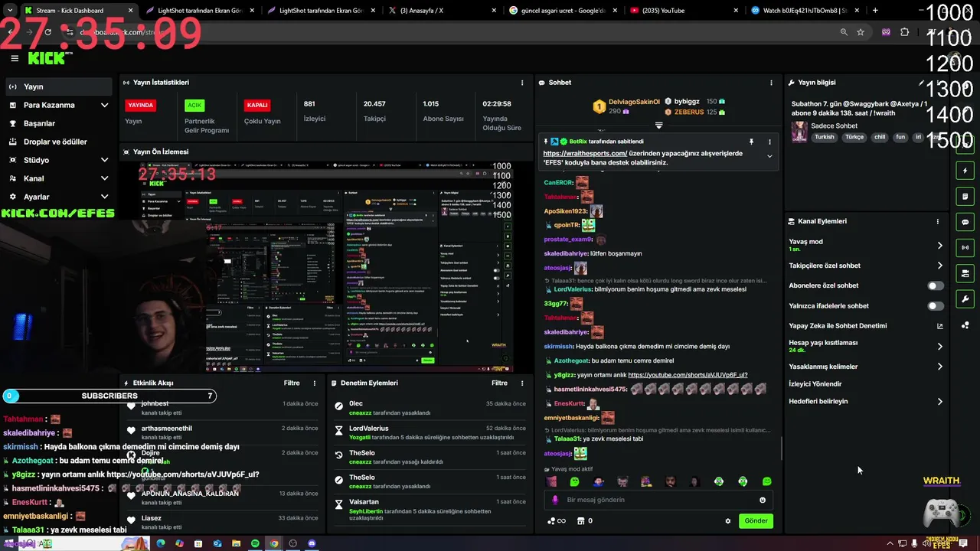Click İzleyici Yönlendir option

815,384
